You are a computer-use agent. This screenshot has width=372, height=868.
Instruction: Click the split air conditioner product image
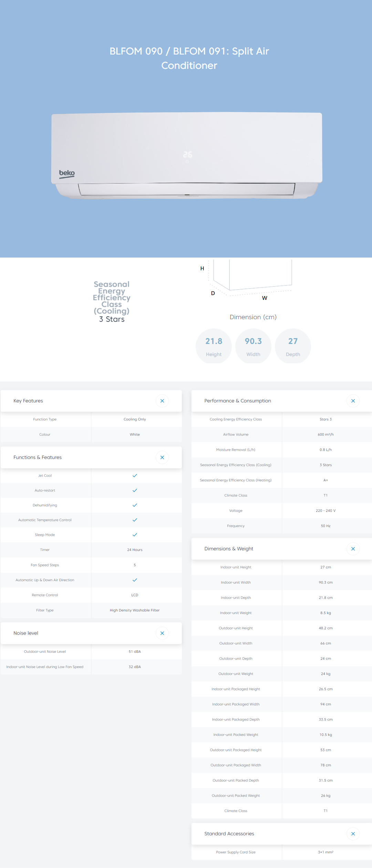point(187,155)
